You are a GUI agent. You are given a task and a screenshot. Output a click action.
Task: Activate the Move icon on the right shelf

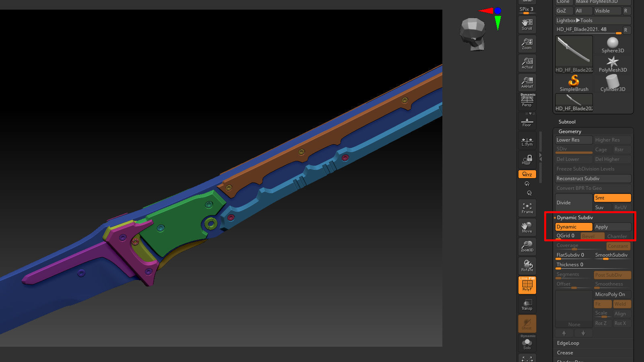pyautogui.click(x=527, y=227)
